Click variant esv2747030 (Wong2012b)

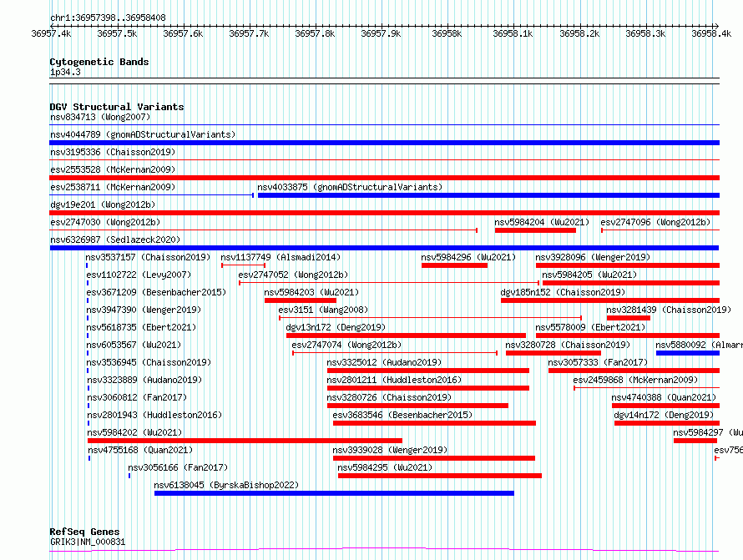click(105, 222)
